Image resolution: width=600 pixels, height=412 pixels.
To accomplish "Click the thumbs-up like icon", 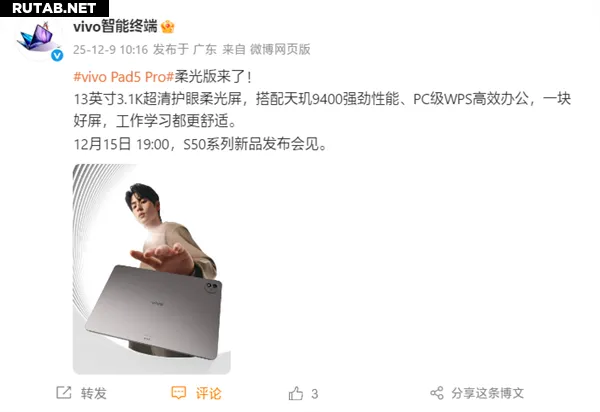I will [296, 393].
